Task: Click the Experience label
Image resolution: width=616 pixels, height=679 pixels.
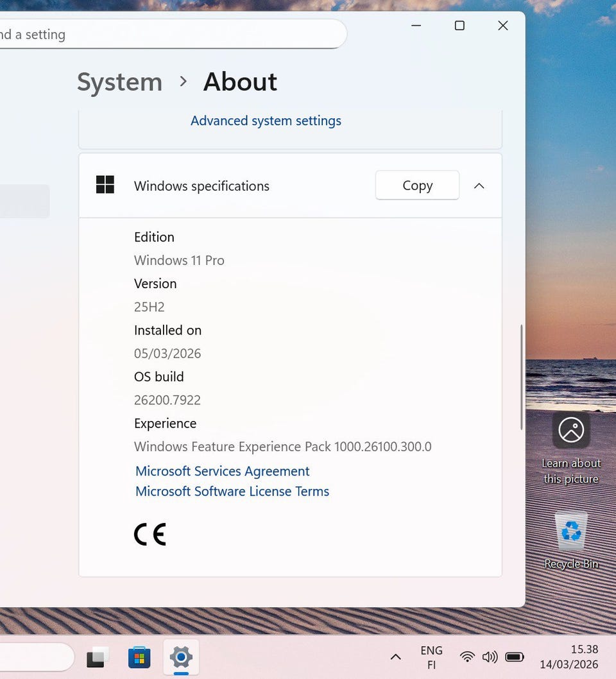Action: tap(166, 424)
